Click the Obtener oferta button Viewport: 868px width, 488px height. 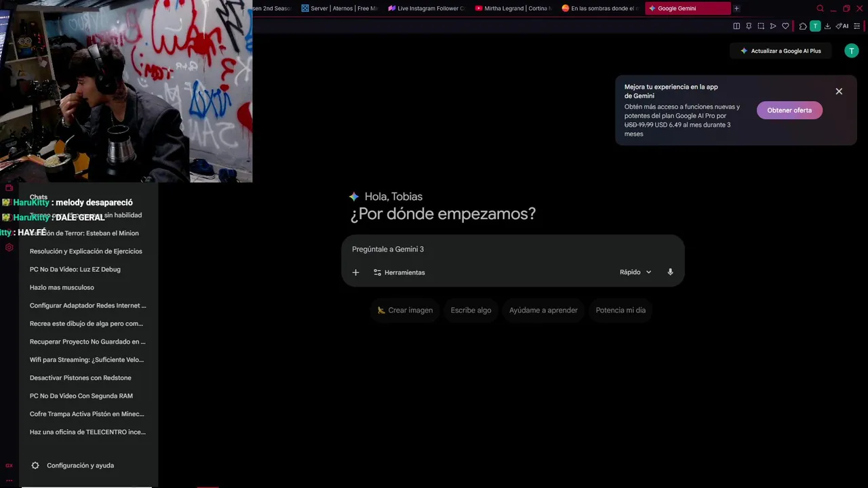[789, 110]
